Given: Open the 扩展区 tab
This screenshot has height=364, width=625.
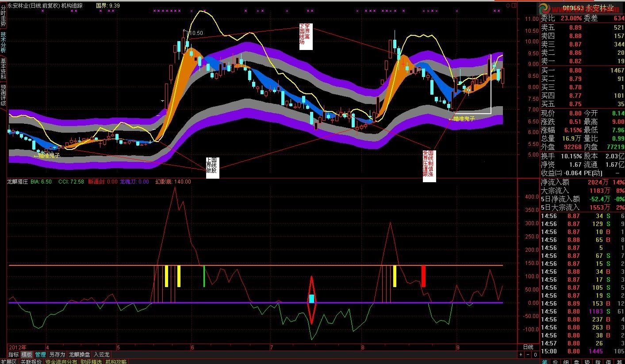Looking at the screenshot, I should 8,361.
